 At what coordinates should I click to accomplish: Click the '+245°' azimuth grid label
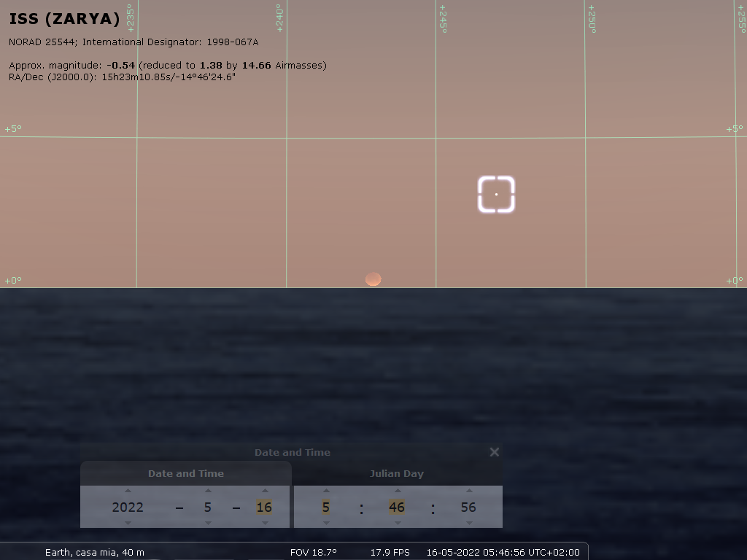click(x=443, y=19)
